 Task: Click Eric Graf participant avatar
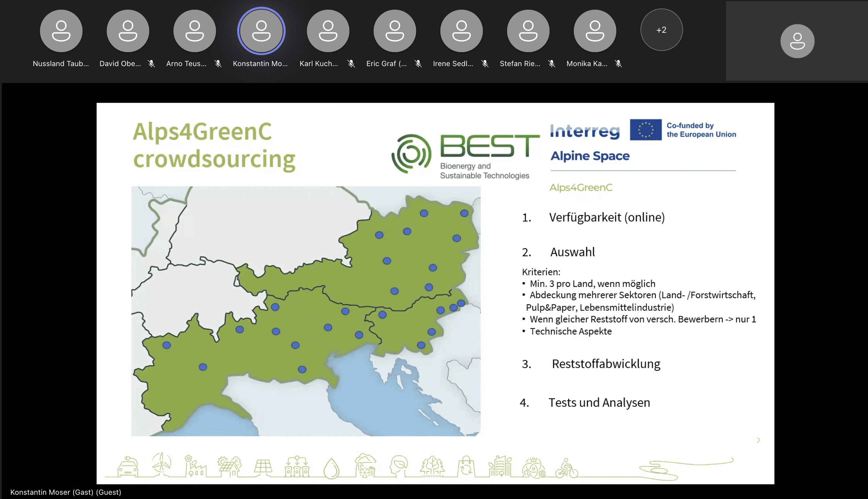click(x=395, y=31)
